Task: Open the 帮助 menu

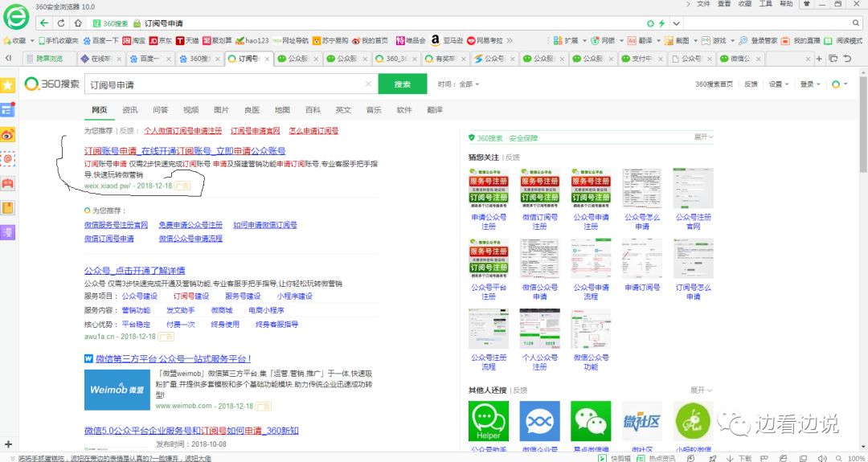Action: tap(786, 4)
